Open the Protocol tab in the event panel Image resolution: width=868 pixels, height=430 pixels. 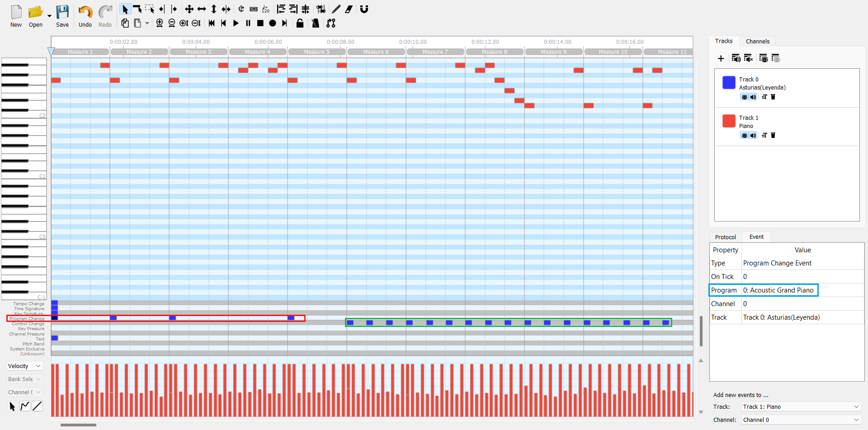(x=725, y=236)
